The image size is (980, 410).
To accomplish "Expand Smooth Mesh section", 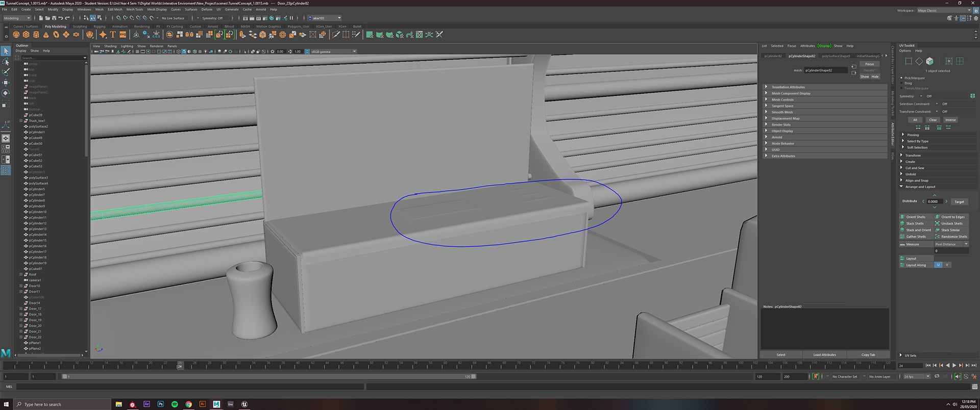I will coord(825,112).
